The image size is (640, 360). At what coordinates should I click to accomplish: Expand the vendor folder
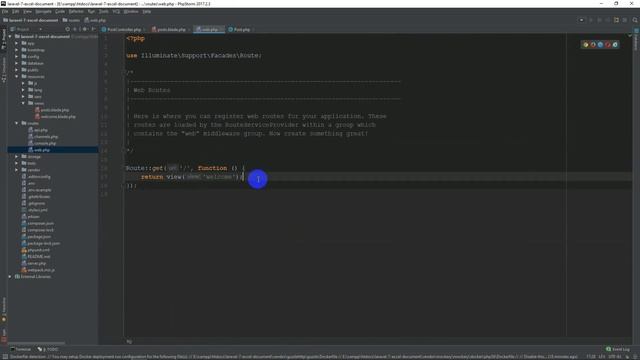17,170
